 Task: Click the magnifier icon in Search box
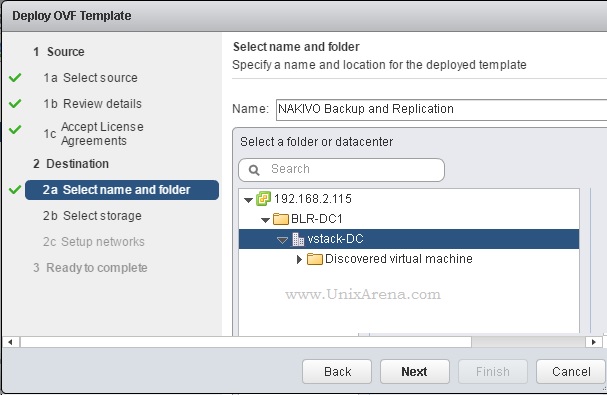(x=254, y=170)
